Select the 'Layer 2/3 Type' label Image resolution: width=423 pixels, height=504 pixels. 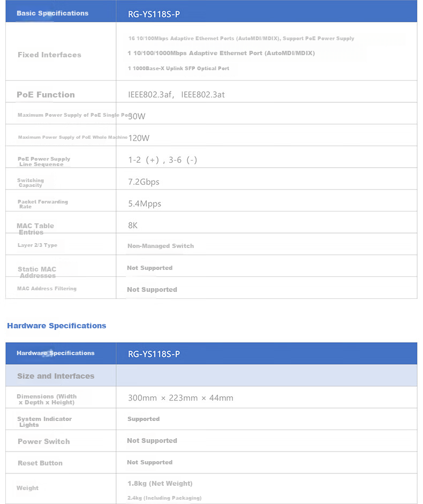pyautogui.click(x=37, y=245)
